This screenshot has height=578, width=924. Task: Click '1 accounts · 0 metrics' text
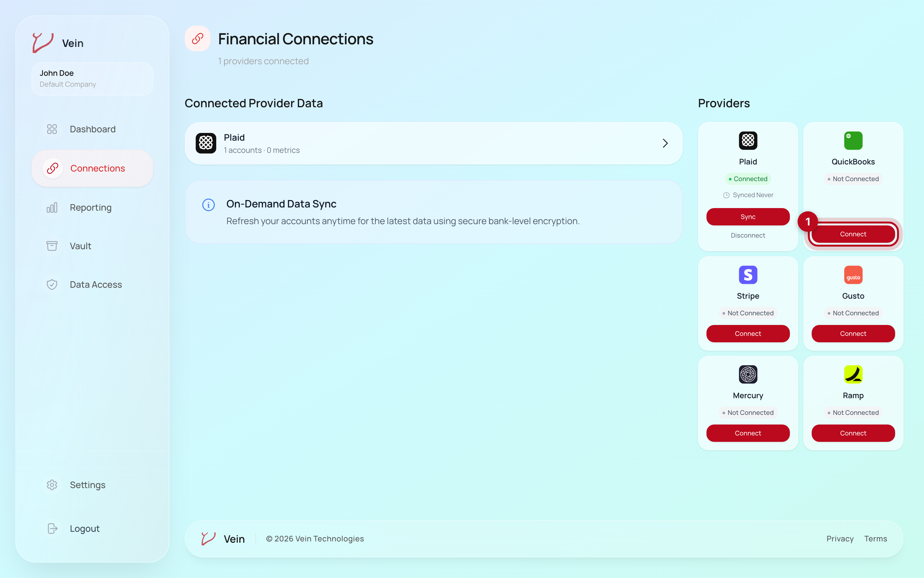[261, 150]
